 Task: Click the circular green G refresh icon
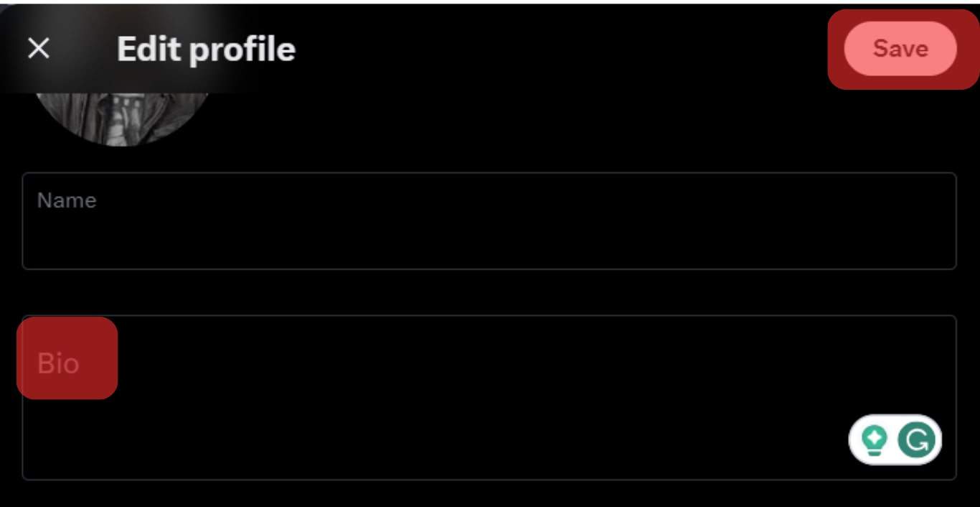pyautogui.click(x=916, y=439)
